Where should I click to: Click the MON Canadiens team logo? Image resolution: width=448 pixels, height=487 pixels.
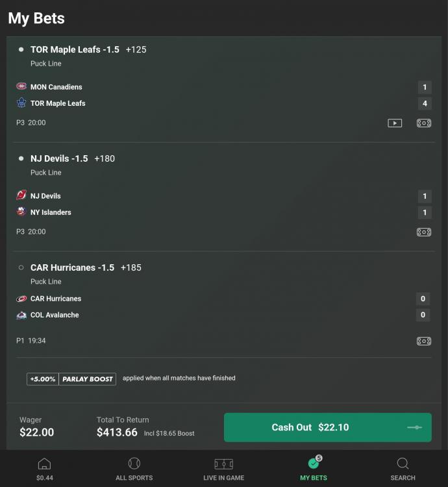tap(21, 87)
